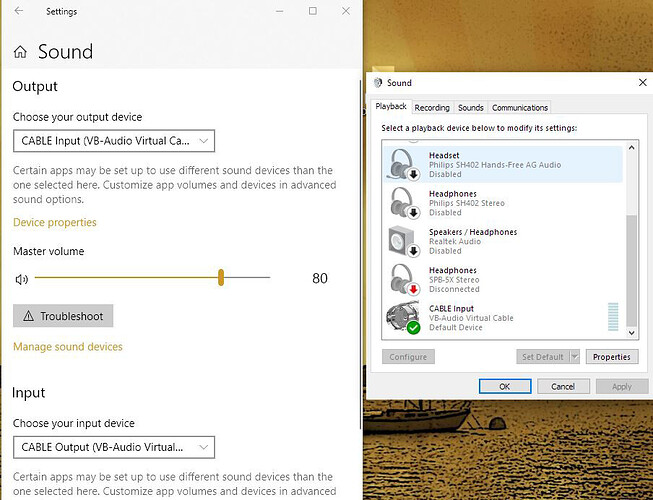Select the Philips SH402 Stereo Headphones icon
The height and width of the screenshot is (500, 653).
coord(403,203)
